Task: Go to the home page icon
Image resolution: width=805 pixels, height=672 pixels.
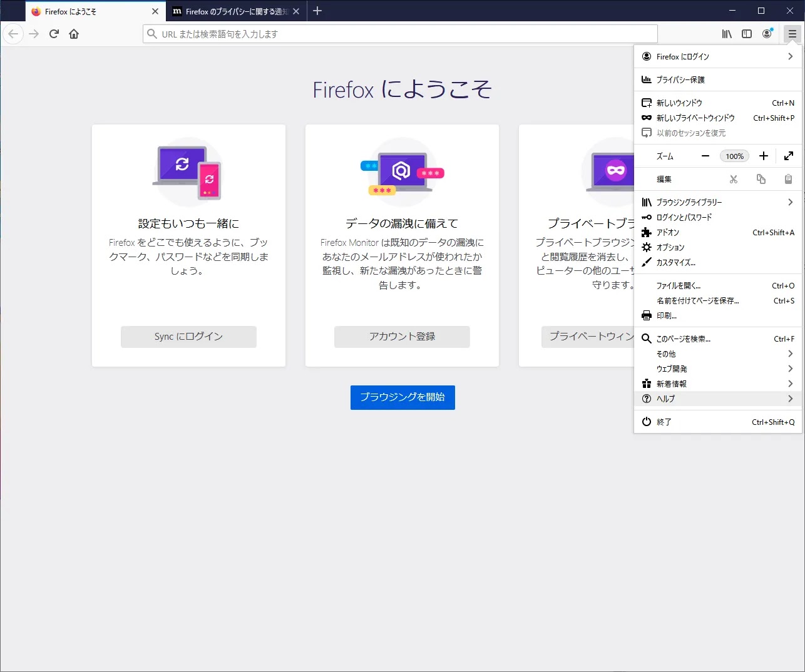Action: (x=74, y=34)
